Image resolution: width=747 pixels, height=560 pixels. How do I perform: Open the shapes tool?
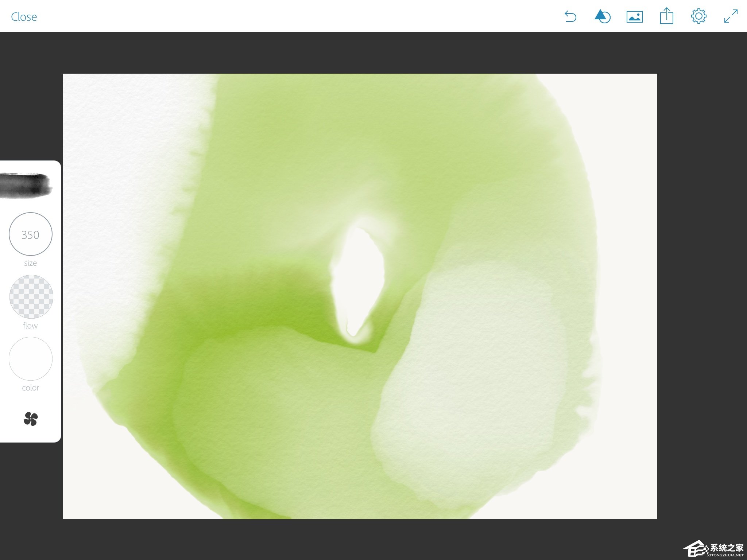602,17
